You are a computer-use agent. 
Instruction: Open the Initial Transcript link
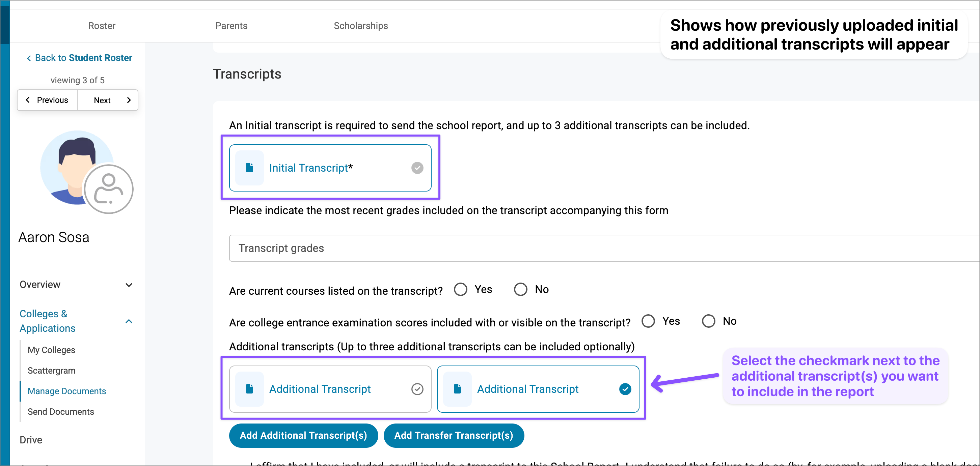(x=311, y=168)
